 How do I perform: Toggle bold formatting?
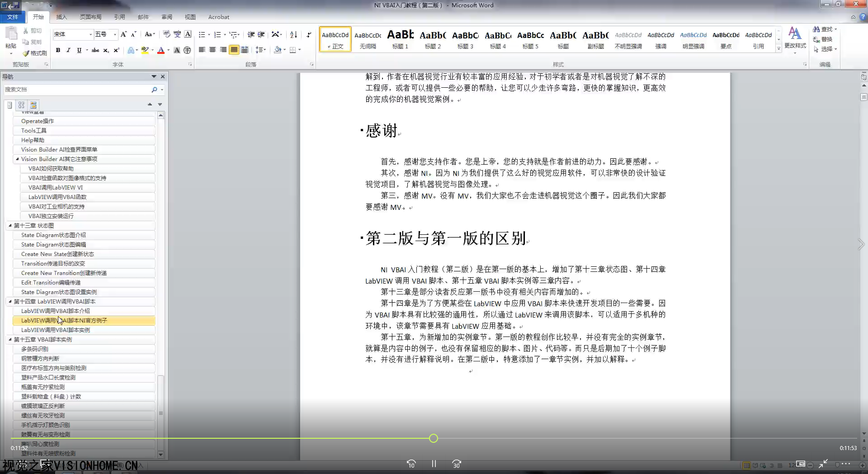coord(58,50)
